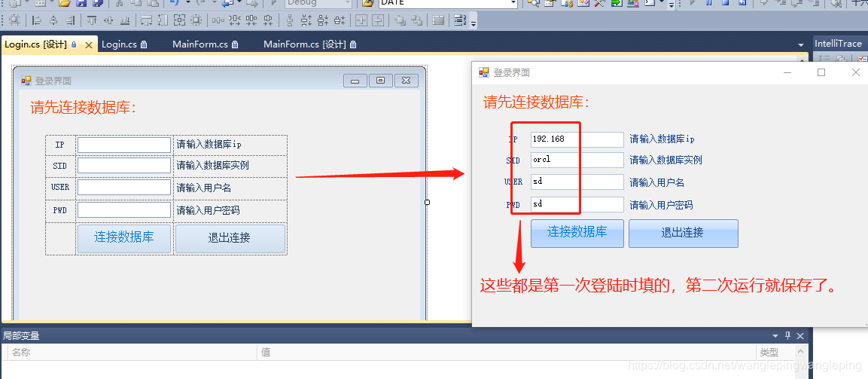Click the PWD field in the running window
This screenshot has width=868, height=379.
pos(577,204)
